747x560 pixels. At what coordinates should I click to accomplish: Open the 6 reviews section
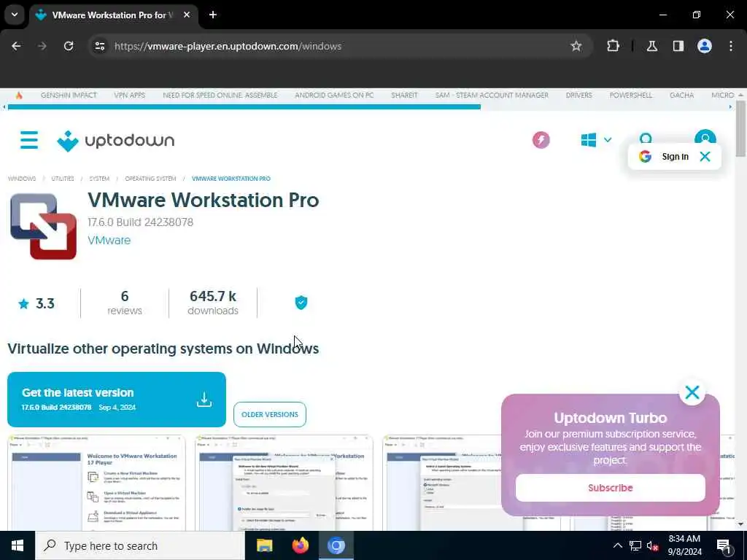tap(124, 303)
